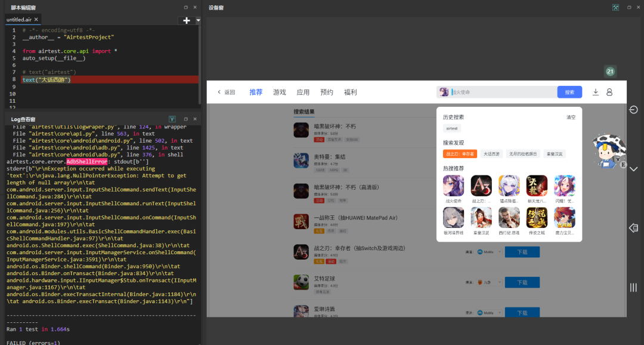Click the hamburger menu icon on emulator sidebar

click(633, 288)
